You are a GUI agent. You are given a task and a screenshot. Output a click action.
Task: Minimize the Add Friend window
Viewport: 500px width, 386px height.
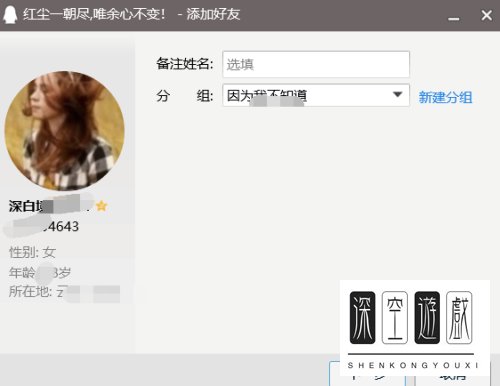[453, 19]
